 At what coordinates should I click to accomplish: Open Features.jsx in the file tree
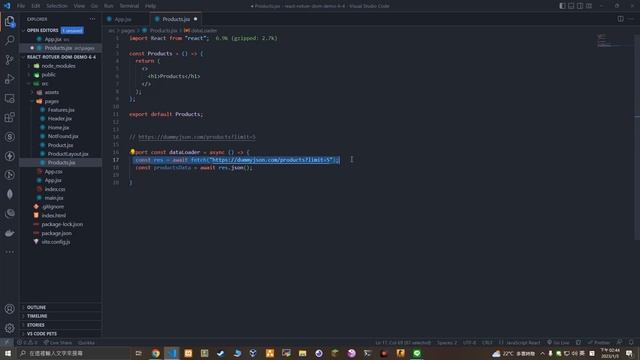coord(61,110)
